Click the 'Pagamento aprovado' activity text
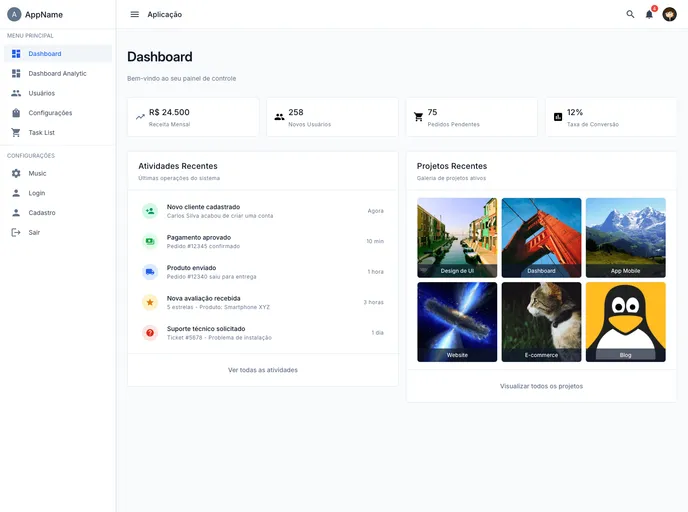 [x=199, y=237]
